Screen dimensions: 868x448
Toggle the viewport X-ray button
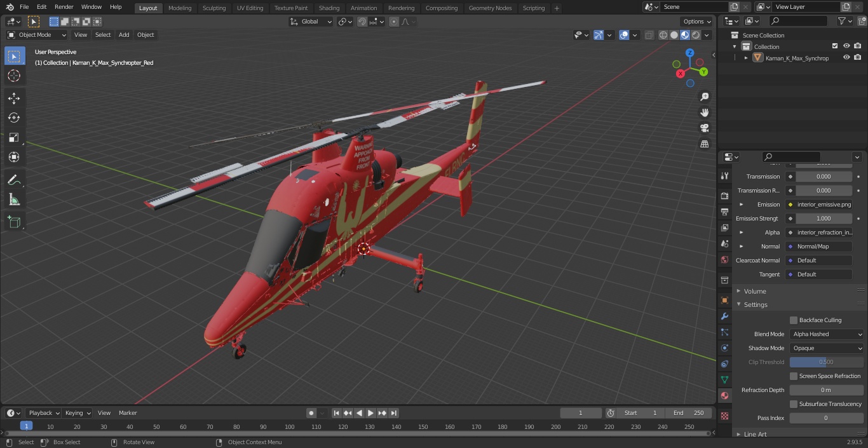pos(649,35)
